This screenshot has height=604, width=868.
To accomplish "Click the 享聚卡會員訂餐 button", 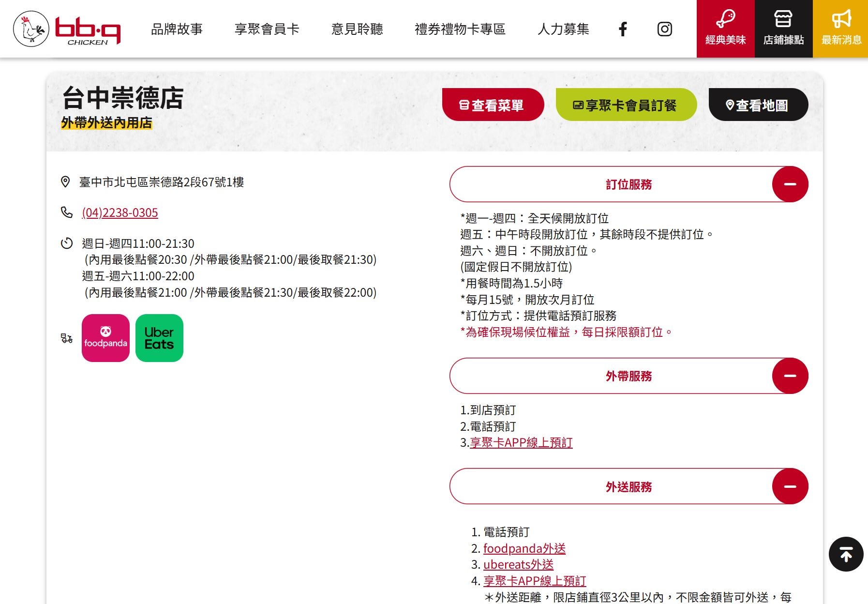I will click(x=626, y=105).
